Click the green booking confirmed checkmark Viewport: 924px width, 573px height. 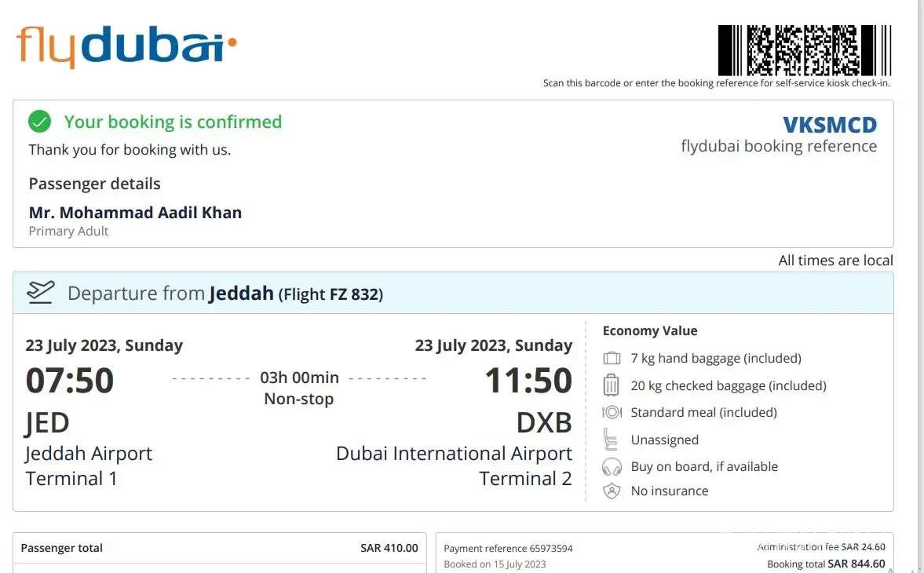[x=39, y=122]
